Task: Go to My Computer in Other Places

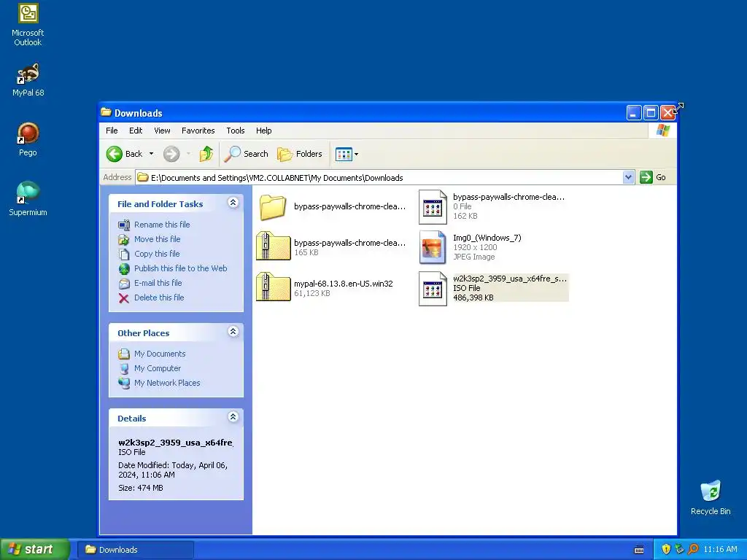Action: 158,368
